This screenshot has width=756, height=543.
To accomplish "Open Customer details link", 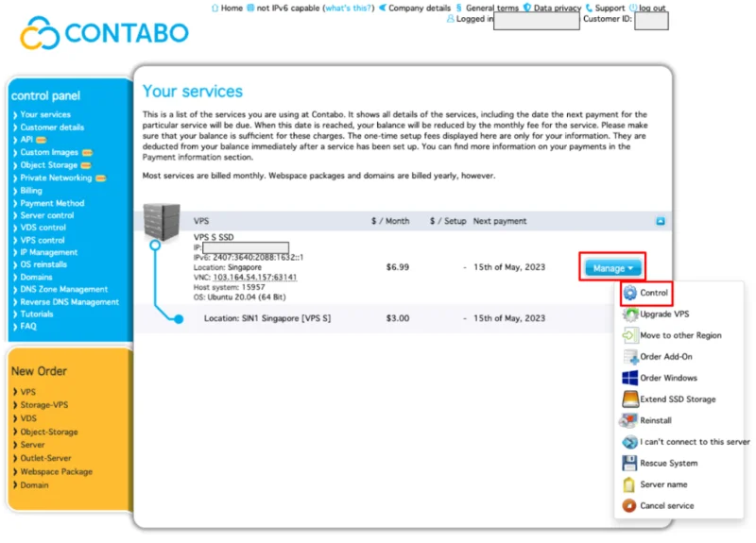I will pyautogui.click(x=52, y=127).
